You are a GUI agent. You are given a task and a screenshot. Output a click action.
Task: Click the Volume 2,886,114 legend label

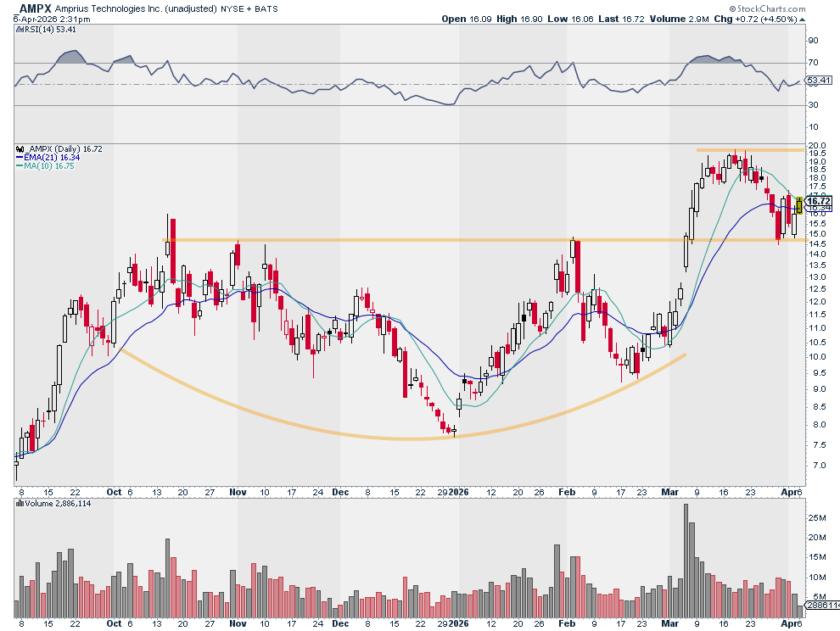click(58, 504)
